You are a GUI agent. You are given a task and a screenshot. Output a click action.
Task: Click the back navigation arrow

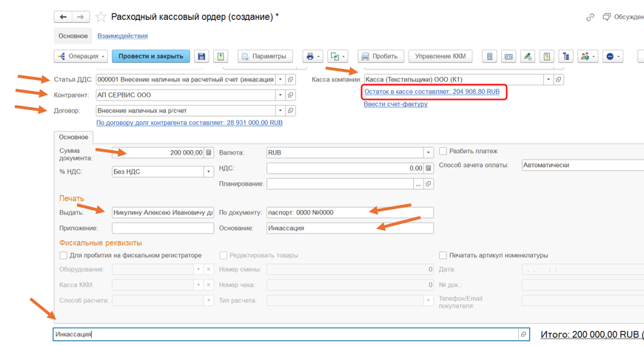click(64, 17)
